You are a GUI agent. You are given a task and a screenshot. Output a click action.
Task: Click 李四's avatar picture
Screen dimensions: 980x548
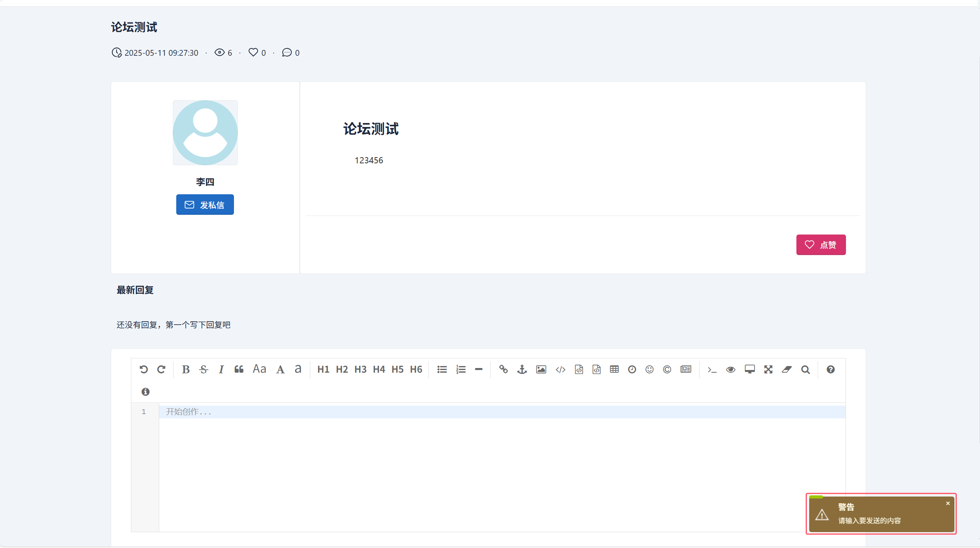pyautogui.click(x=205, y=133)
